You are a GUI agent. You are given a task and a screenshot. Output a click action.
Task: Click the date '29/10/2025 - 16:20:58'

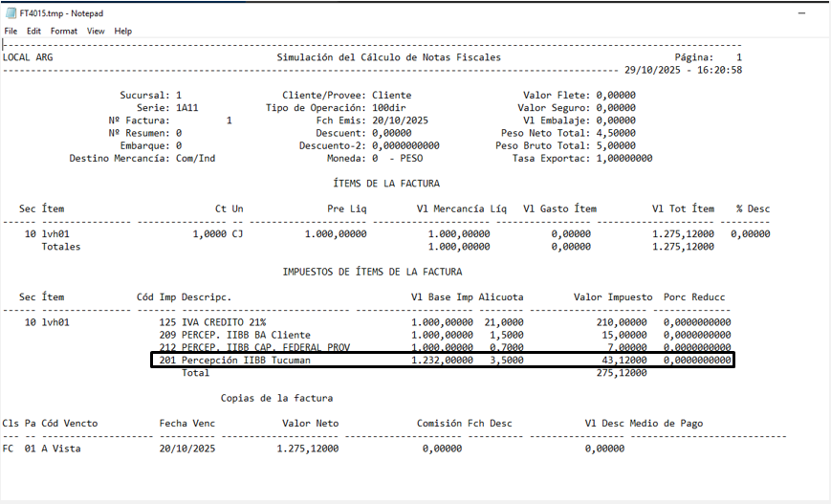click(683, 70)
